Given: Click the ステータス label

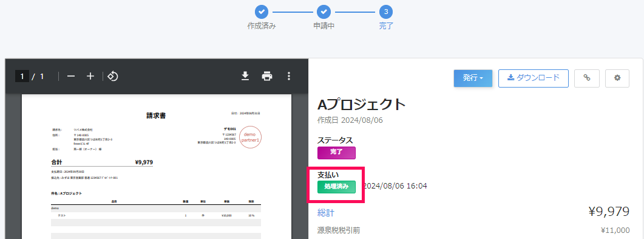Looking at the screenshot, I should 335,140.
